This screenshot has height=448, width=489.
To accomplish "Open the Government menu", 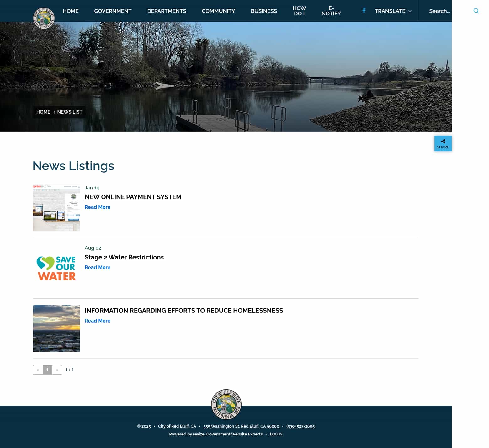I will pos(113,11).
